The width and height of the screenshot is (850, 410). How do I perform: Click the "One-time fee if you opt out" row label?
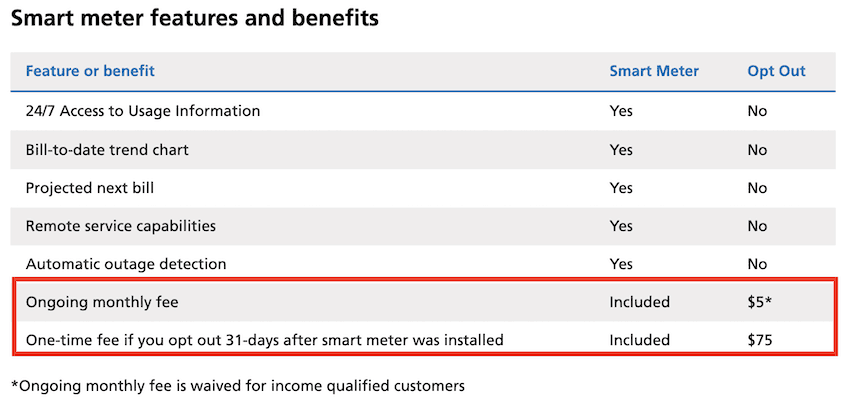264,340
